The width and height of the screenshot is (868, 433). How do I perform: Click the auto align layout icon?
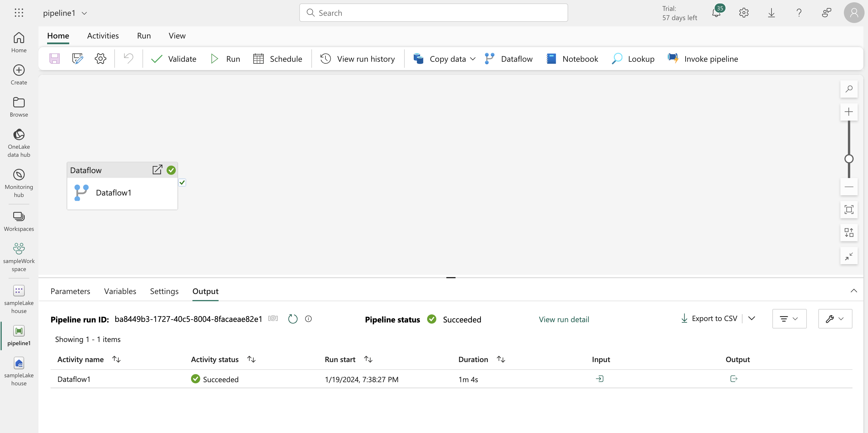pyautogui.click(x=849, y=233)
